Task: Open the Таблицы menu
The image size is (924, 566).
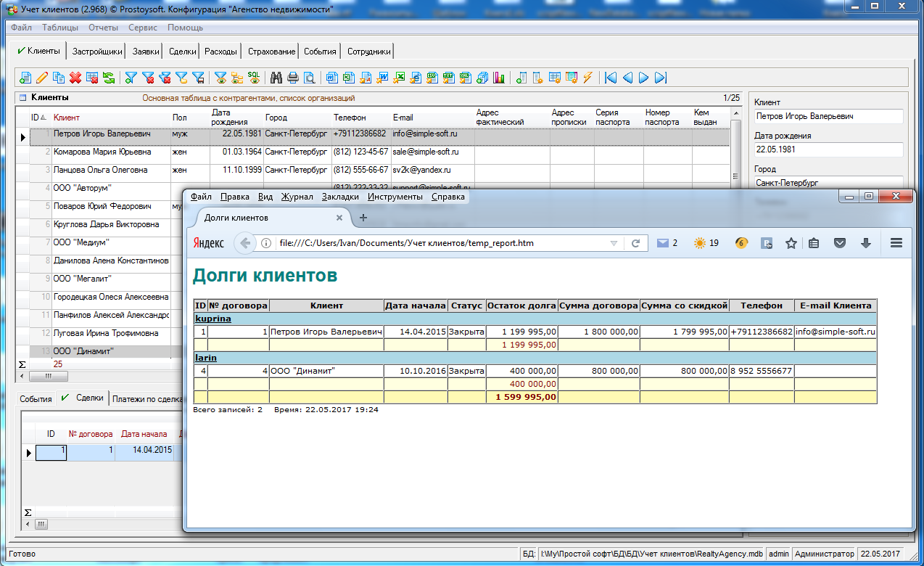Action: 60,28
